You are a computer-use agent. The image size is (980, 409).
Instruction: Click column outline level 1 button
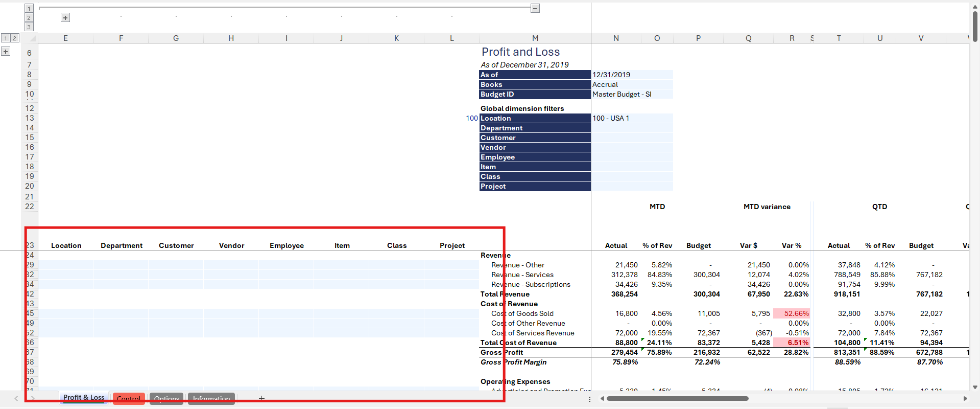[29, 8]
